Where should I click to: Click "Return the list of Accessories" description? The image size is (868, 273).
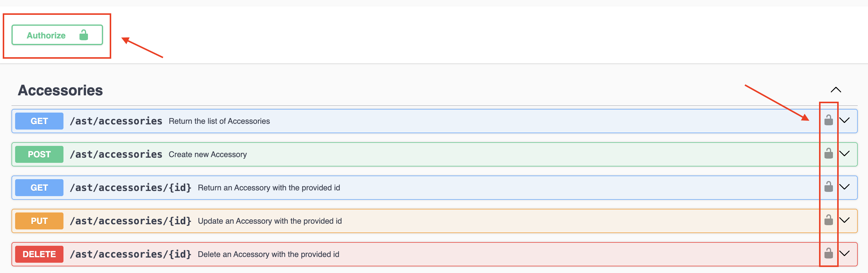[219, 121]
